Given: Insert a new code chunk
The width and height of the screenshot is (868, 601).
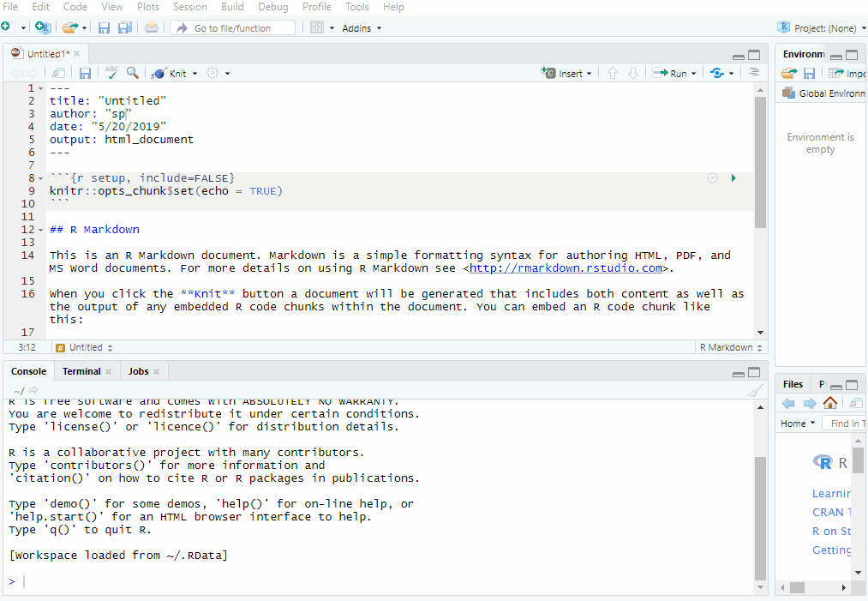Looking at the screenshot, I should pos(566,73).
